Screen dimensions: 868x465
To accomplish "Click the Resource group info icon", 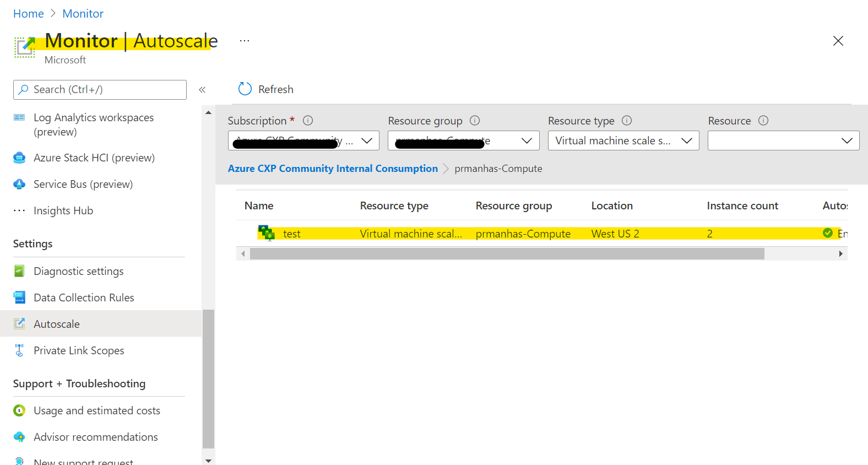I will [475, 120].
